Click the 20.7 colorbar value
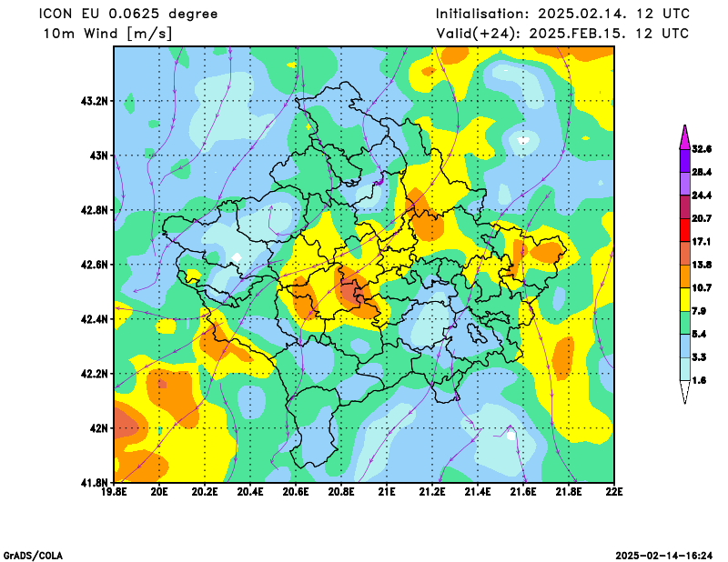Image resolution: width=728 pixels, height=562 pixels. tap(702, 218)
